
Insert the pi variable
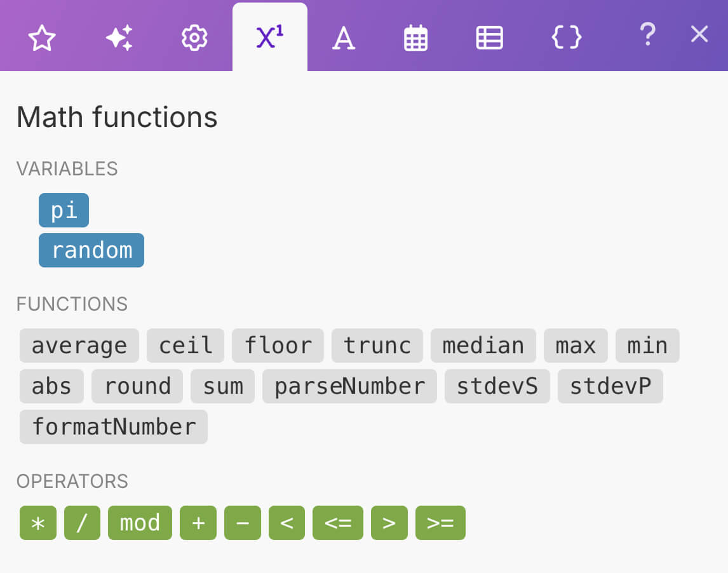(64, 210)
